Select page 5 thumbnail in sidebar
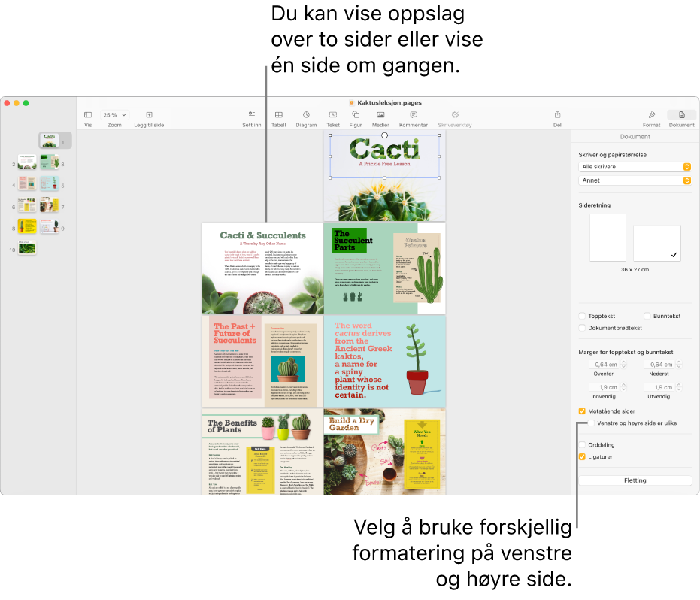700x600 pixels. [50, 183]
